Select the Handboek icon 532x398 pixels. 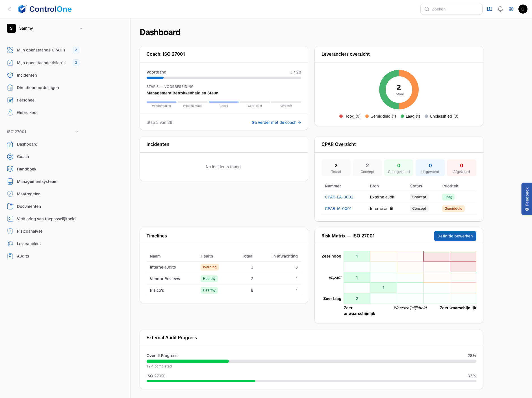10,169
